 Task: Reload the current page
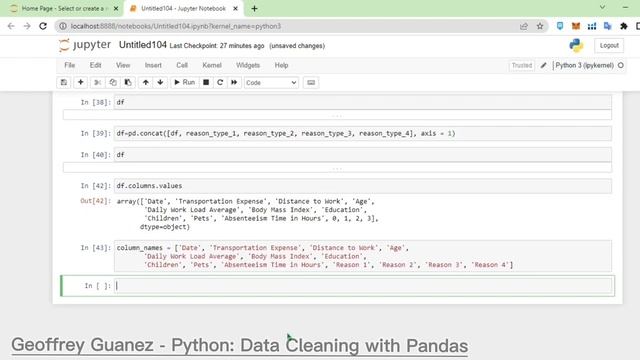point(43,26)
